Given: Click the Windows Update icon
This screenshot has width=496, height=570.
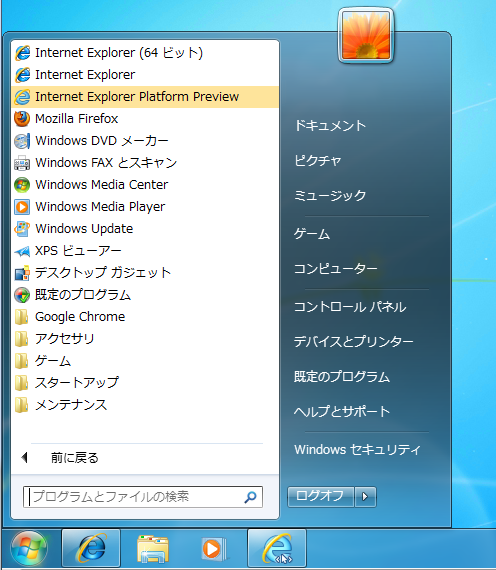Looking at the screenshot, I should (22, 229).
